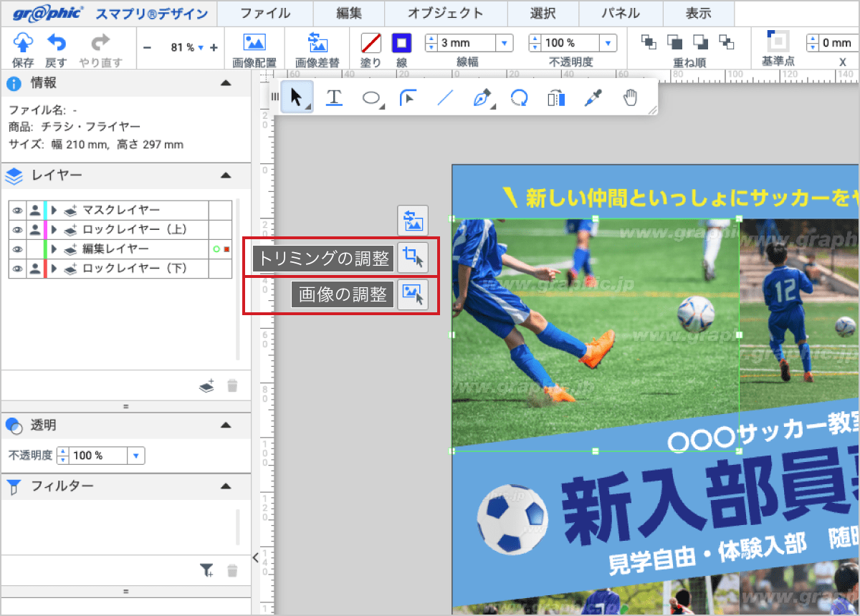Open the 不透明度 percentage dropdown

[x=609, y=42]
